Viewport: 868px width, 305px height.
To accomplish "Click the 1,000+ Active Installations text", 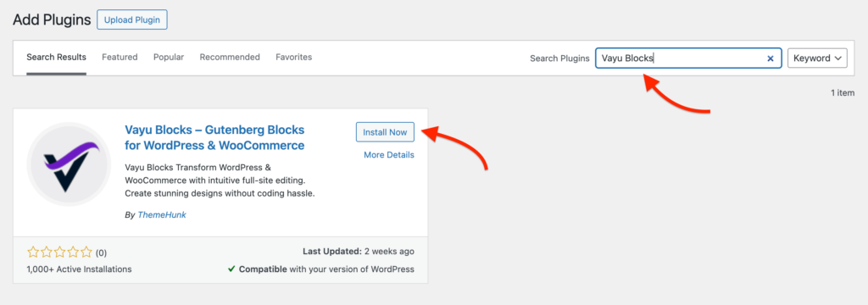I will (x=79, y=269).
